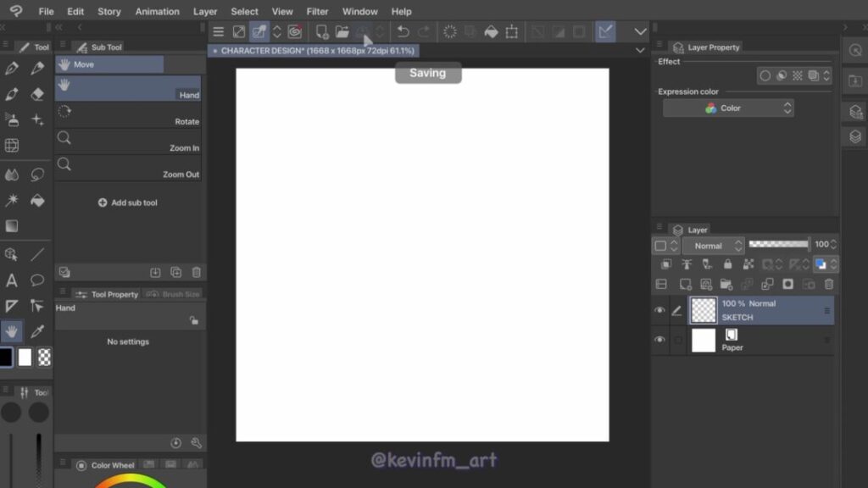Open canvas tab list chevron
This screenshot has height=488, width=868.
click(x=640, y=50)
